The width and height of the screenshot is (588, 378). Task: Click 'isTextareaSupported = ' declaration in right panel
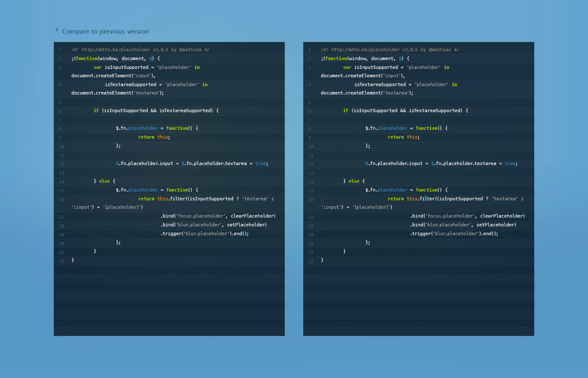(406, 84)
